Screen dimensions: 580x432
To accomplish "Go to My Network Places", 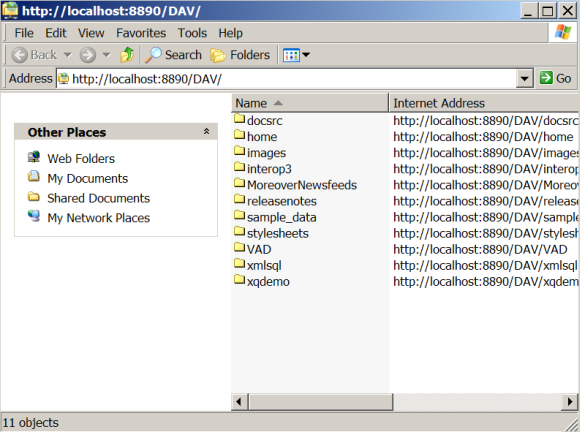I will tap(98, 218).
